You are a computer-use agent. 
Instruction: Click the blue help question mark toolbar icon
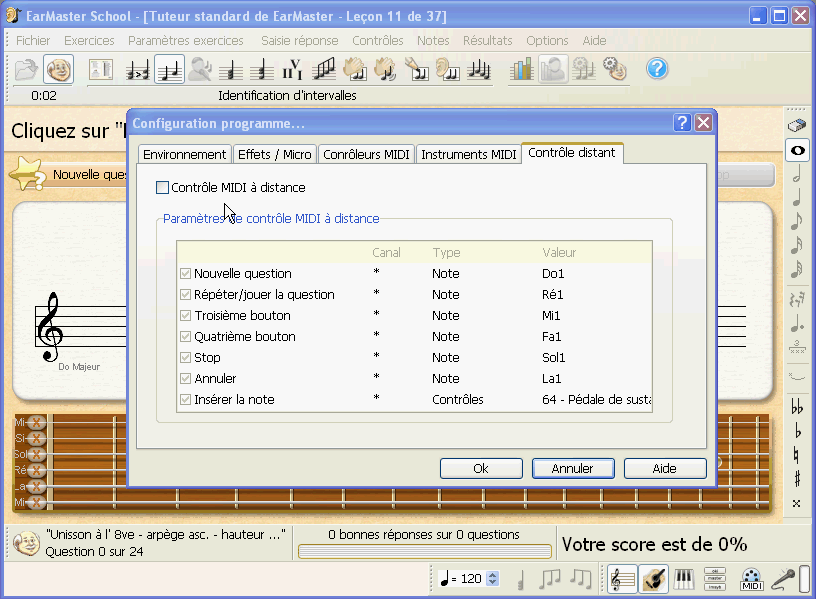click(657, 69)
